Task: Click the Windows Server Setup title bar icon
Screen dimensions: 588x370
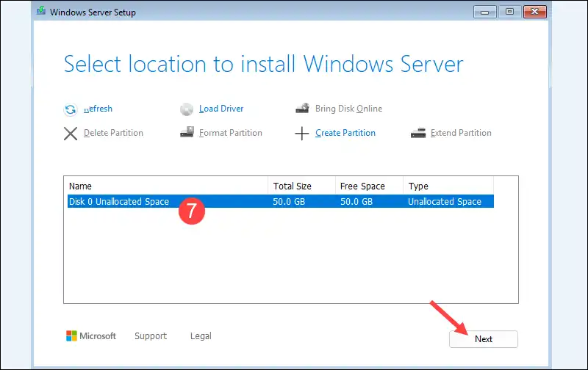Action: click(41, 12)
